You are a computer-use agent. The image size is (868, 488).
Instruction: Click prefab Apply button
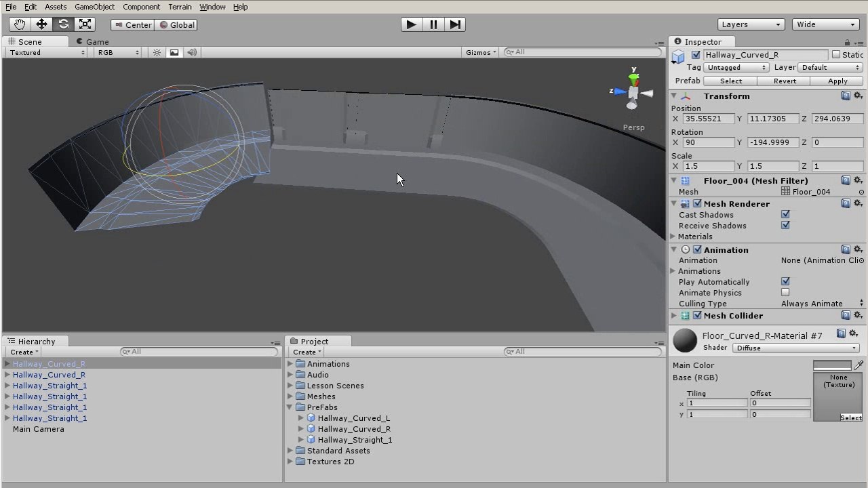tap(837, 81)
